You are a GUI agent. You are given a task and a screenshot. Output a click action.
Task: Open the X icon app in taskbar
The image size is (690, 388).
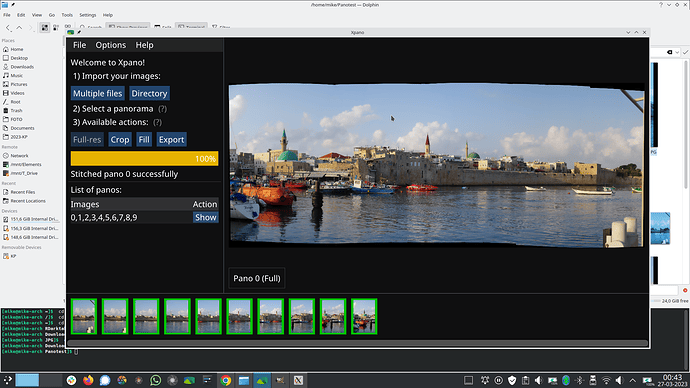[298, 380]
